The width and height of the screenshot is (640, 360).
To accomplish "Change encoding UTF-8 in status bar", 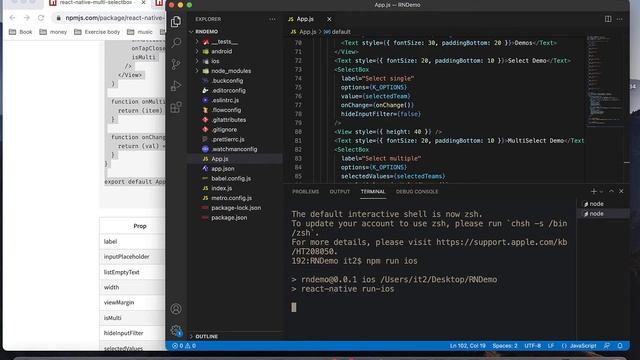I will click(532, 346).
